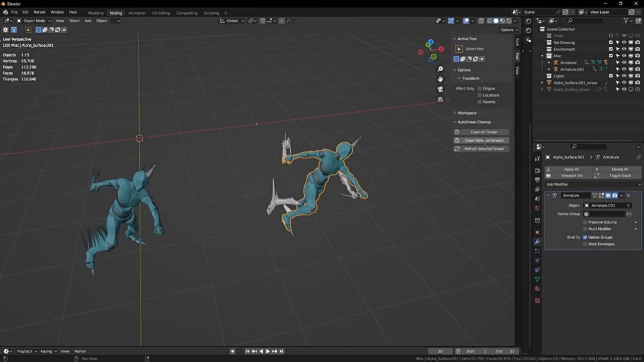Click the pin icon next to Armature breadcrumb
644x362 pixels.
pos(638,157)
